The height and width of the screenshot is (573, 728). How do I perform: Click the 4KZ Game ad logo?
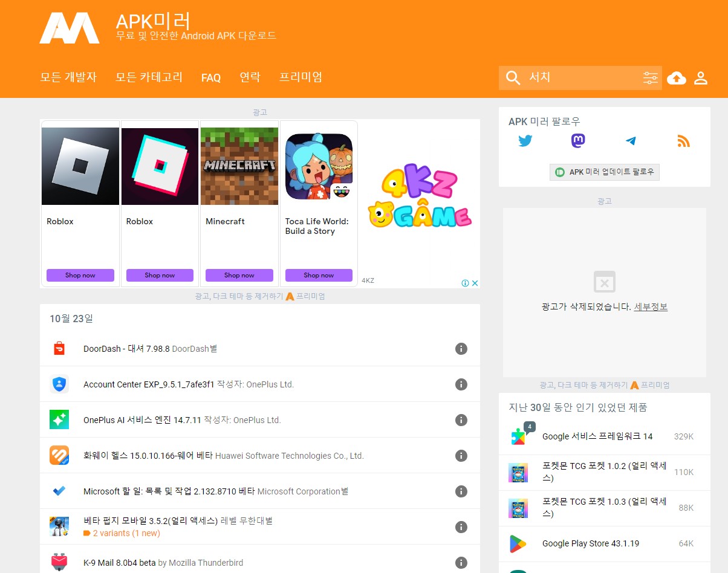(419, 196)
